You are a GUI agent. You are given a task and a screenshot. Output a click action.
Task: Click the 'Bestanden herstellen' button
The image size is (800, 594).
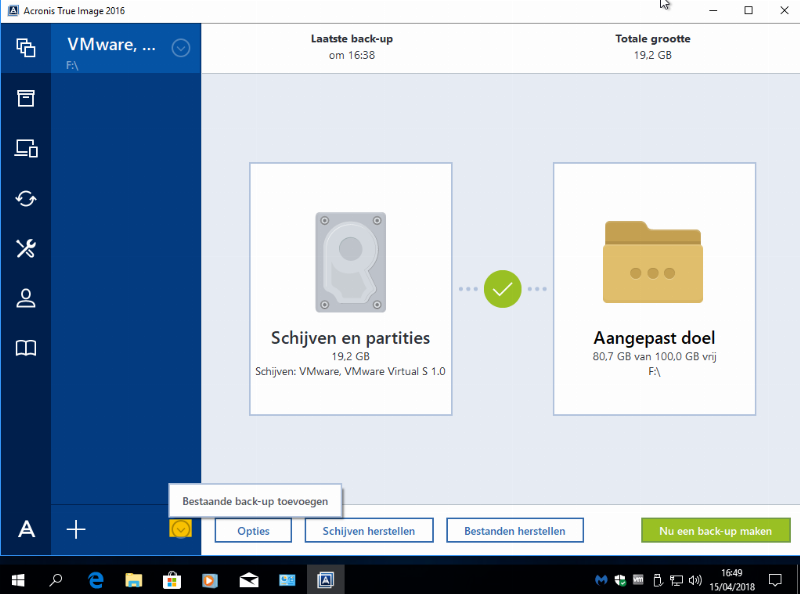tap(514, 531)
